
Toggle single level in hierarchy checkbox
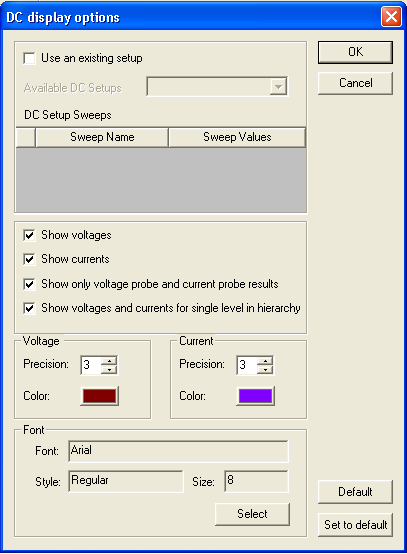pyautogui.click(x=29, y=308)
